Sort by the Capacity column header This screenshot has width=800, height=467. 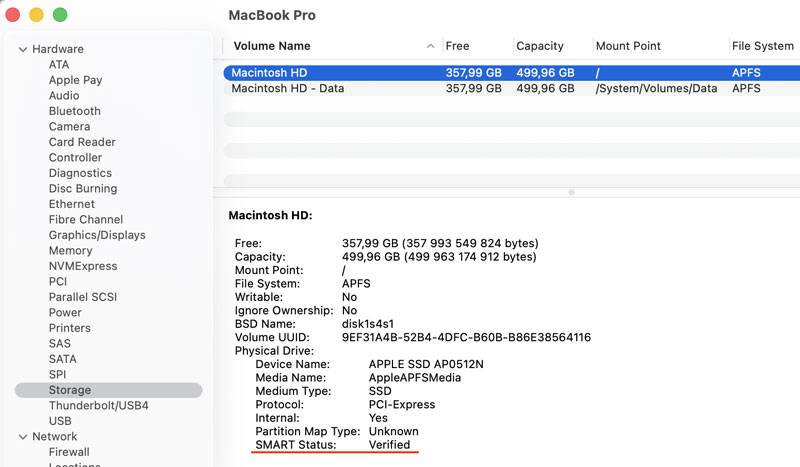tap(540, 46)
